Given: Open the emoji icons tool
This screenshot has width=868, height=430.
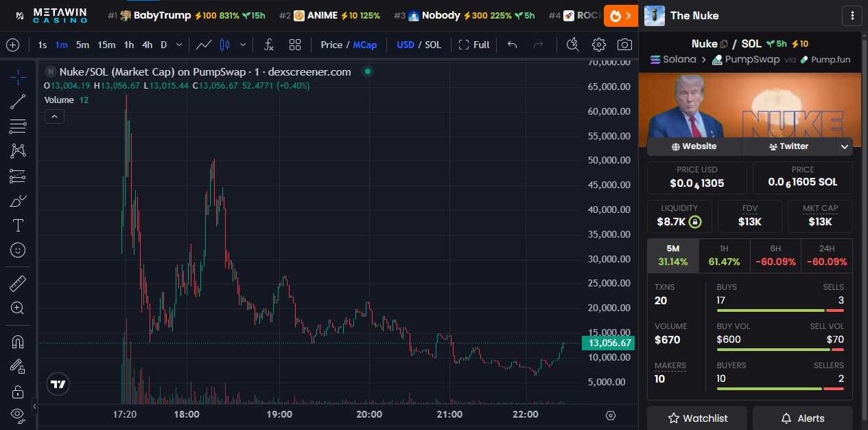Looking at the screenshot, I should 18,250.
